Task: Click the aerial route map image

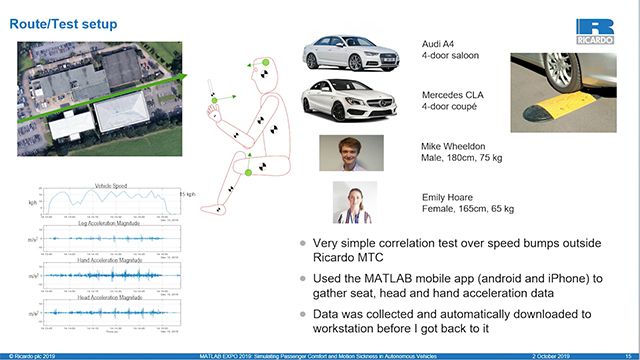Action: click(x=100, y=99)
